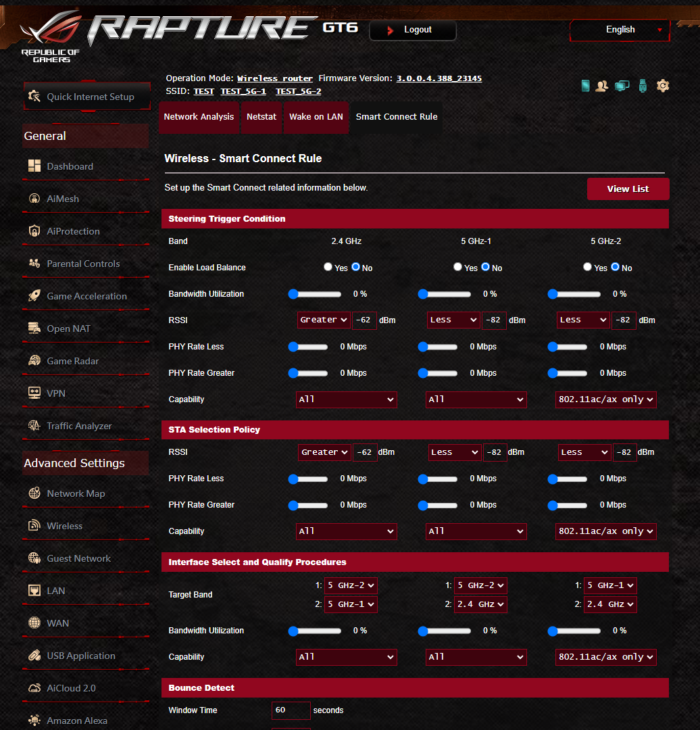Select Yes for 5 GHz-1 Load Balance
Image resolution: width=700 pixels, height=730 pixels.
point(457,267)
